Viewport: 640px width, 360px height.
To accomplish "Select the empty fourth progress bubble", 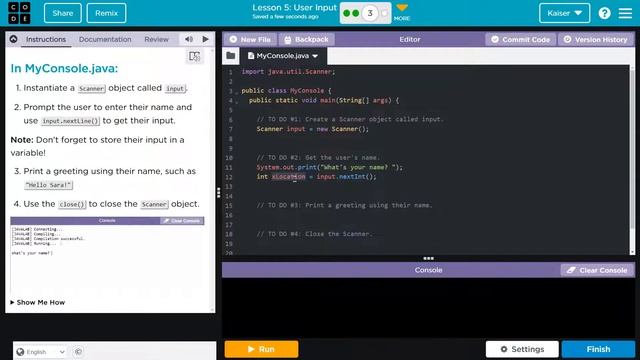I will [x=384, y=13].
